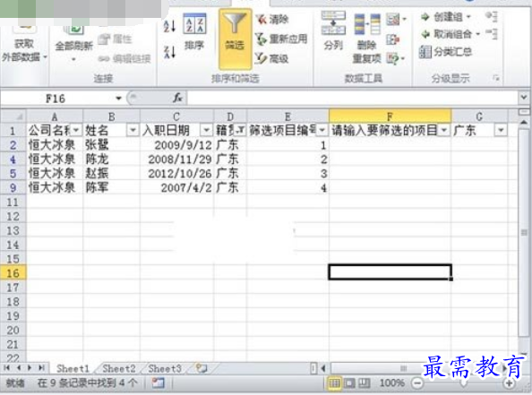Toggle the 筛选 filter funnel button
This screenshot has height=395, width=532.
(236, 39)
